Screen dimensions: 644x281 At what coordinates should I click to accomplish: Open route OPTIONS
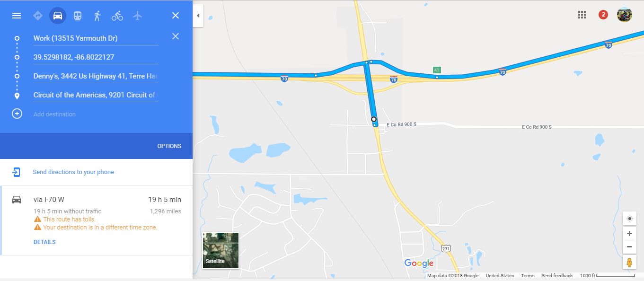tap(169, 146)
